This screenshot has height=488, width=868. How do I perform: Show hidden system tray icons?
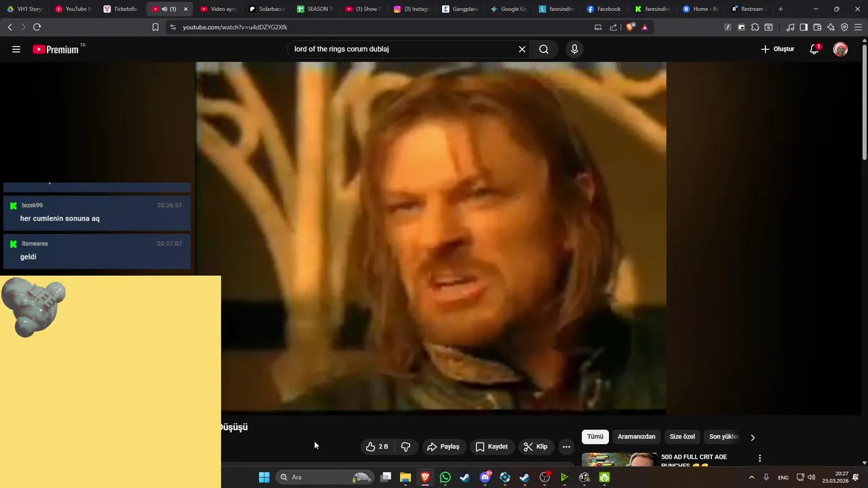(x=751, y=477)
